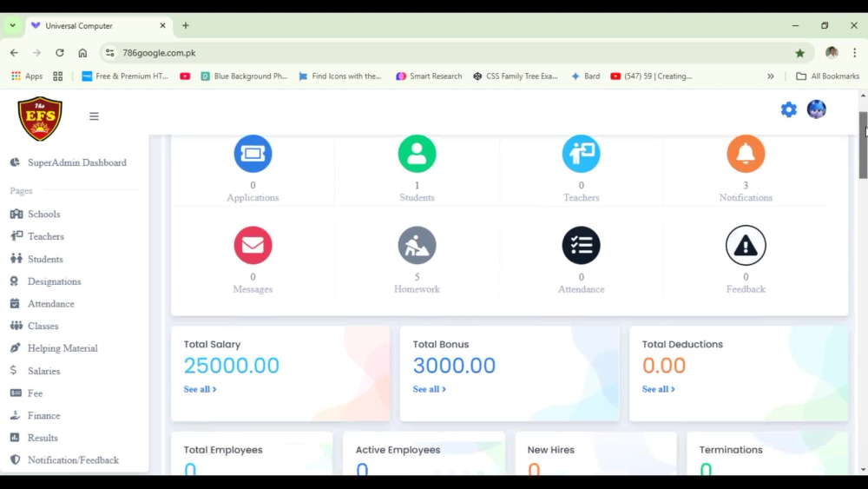The width and height of the screenshot is (868, 489).
Task: Open the green Students stat icon
Action: pos(417,154)
